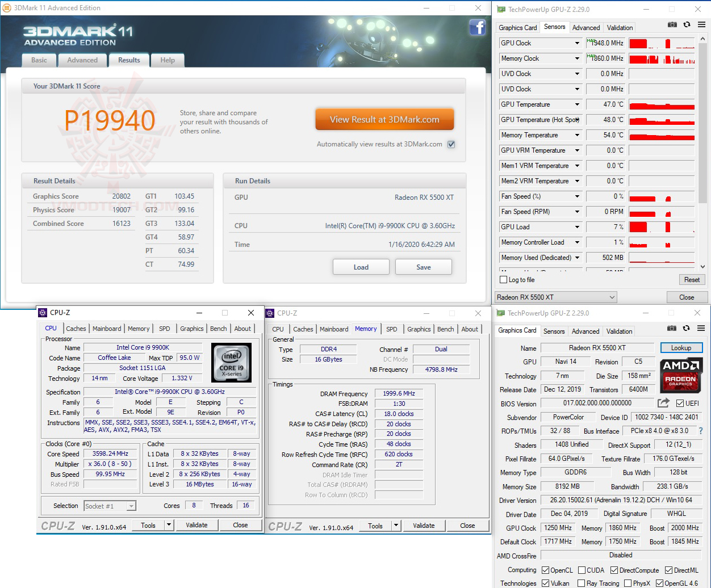The height and width of the screenshot is (588, 711).
Task: Open the Socket #1 selection dropdown
Action: tap(110, 506)
